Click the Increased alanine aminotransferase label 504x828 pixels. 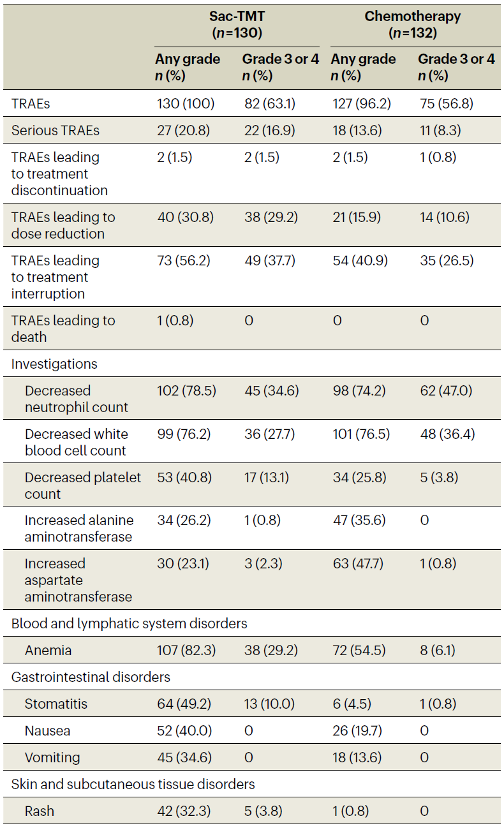tap(78, 528)
